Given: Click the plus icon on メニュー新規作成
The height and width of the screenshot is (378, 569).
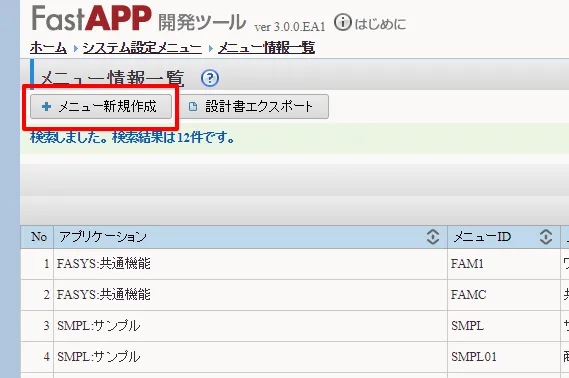Looking at the screenshot, I should (46, 107).
